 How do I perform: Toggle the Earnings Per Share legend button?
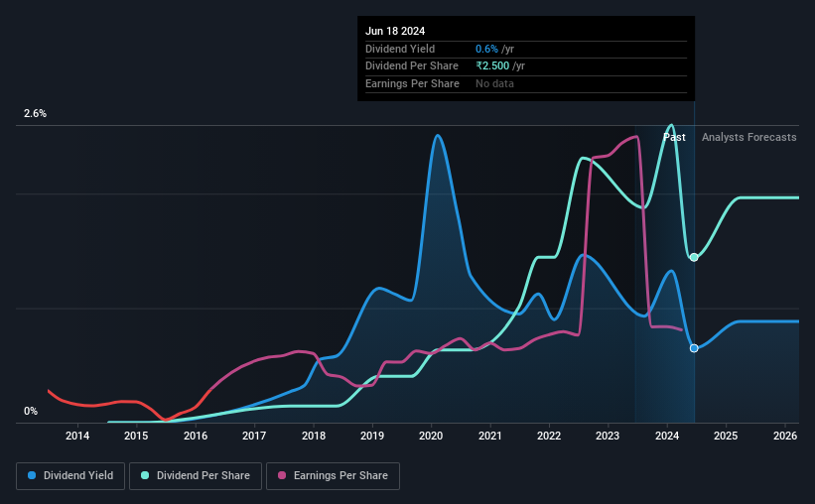coord(333,475)
